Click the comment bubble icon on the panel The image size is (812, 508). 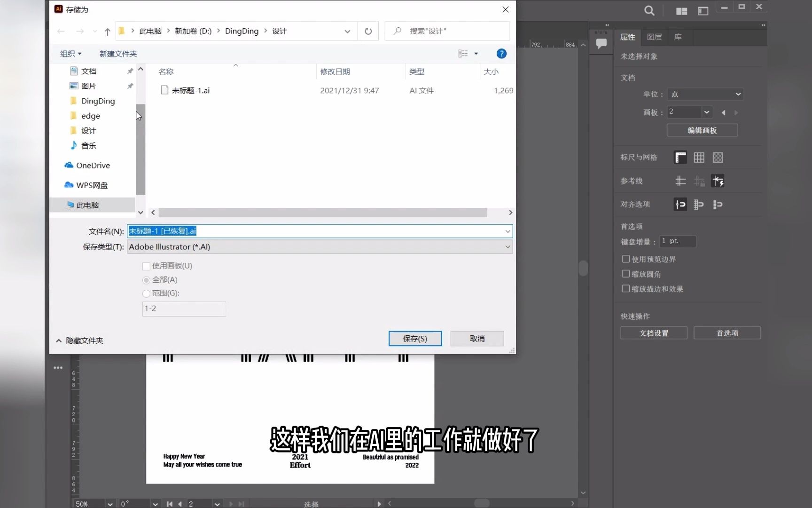point(601,42)
